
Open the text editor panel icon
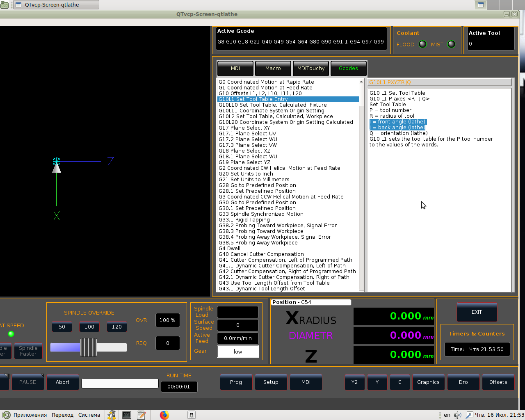(x=142, y=415)
